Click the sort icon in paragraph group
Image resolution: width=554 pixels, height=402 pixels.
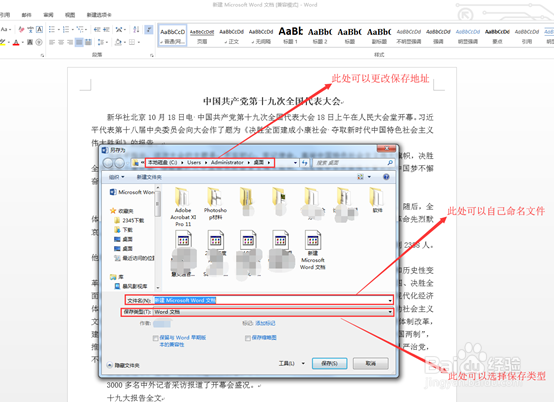coord(136,29)
